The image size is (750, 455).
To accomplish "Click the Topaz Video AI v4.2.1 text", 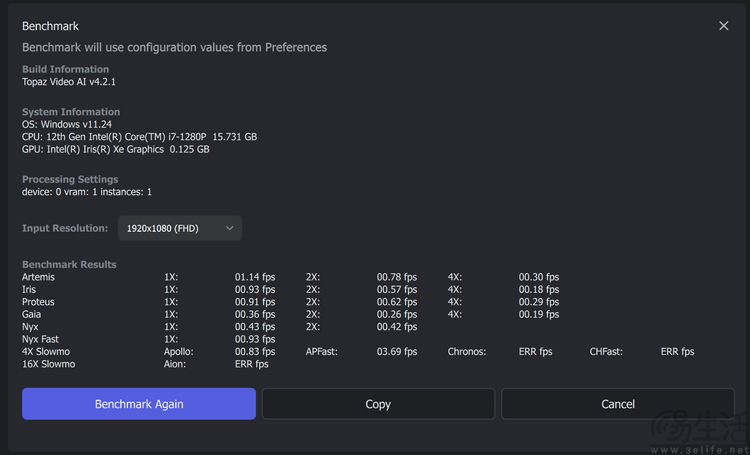I will point(76,82).
